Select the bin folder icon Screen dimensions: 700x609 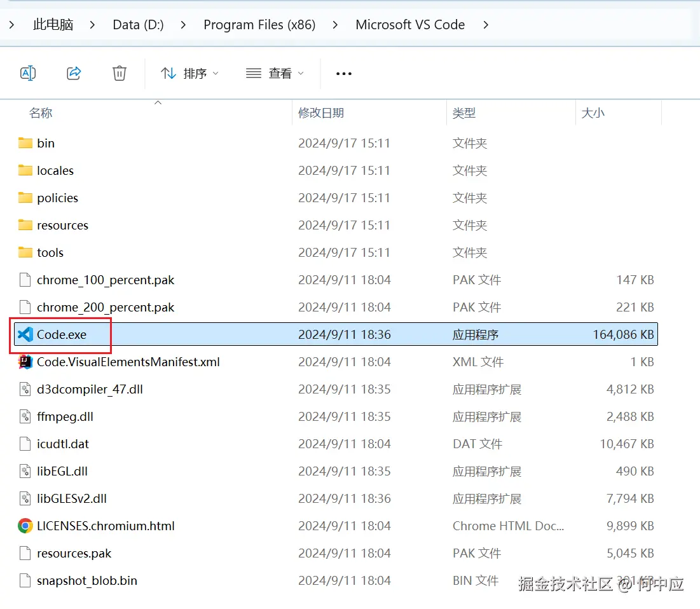[25, 143]
